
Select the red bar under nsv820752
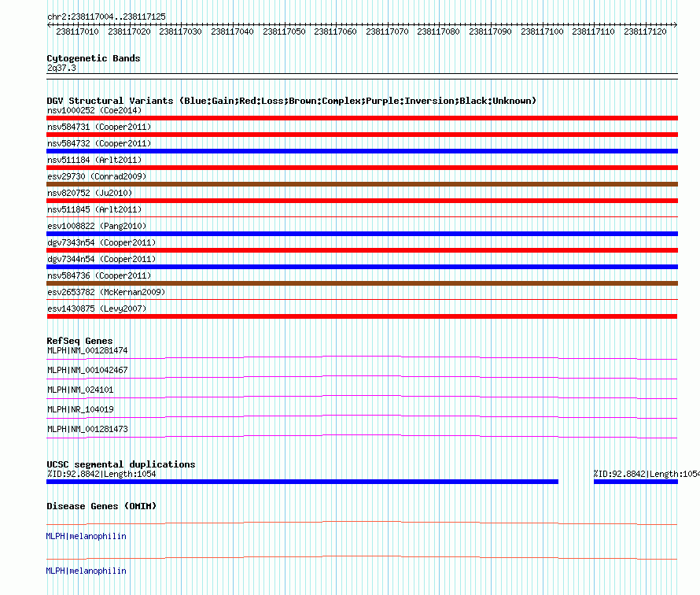pyautogui.click(x=362, y=201)
